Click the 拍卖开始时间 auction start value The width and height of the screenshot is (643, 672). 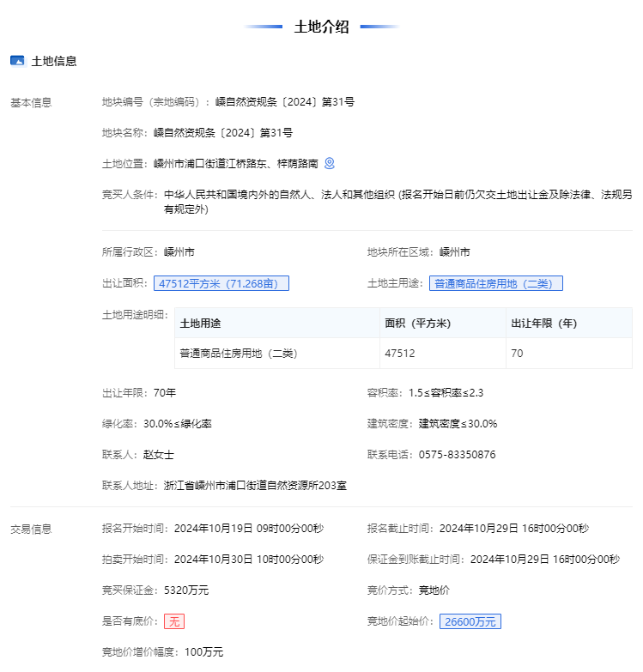tap(248, 560)
